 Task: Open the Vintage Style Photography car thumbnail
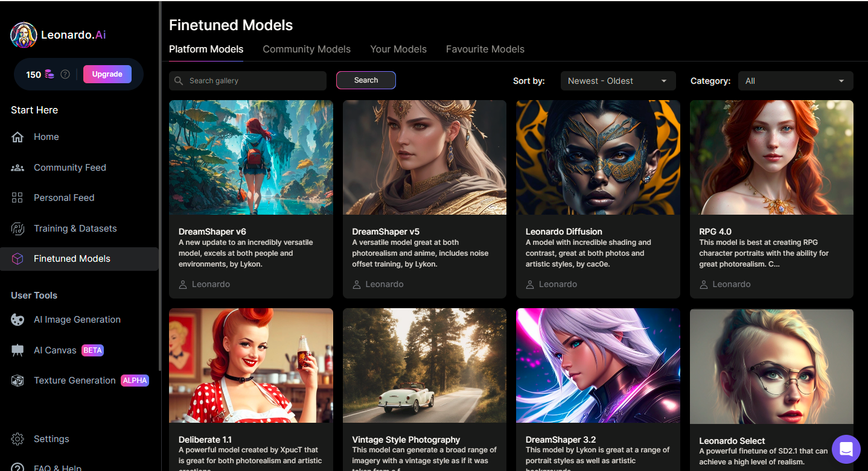[x=424, y=365]
